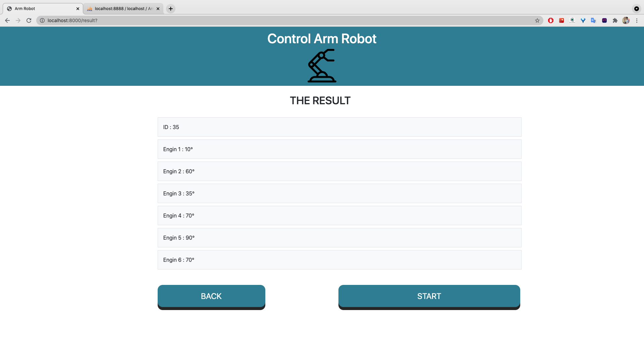Click the Engin 5 : 90° row
Viewport: 644px width, 362px height.
click(339, 238)
